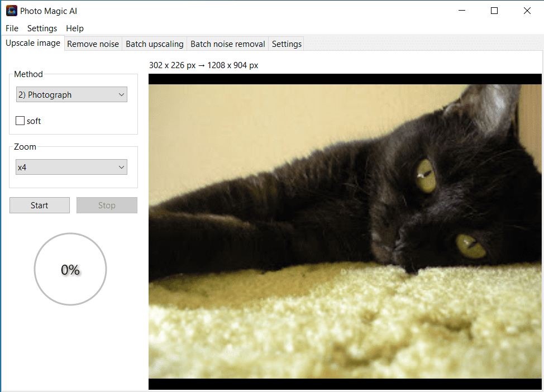Image resolution: width=544 pixels, height=392 pixels.
Task: Click the Start button
Action: pos(40,205)
